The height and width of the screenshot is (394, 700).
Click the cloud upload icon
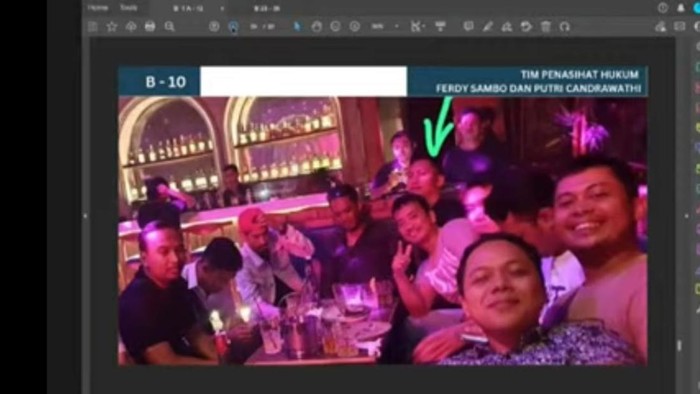(131, 27)
